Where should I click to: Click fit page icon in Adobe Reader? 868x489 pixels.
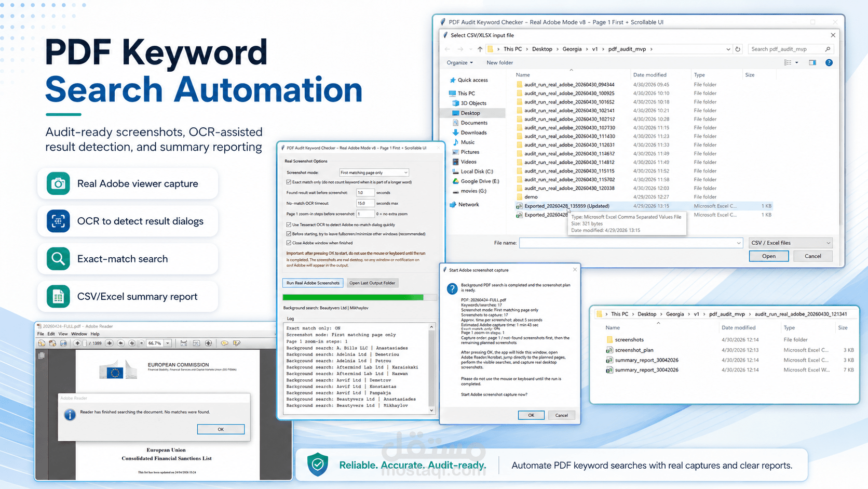coord(196,343)
